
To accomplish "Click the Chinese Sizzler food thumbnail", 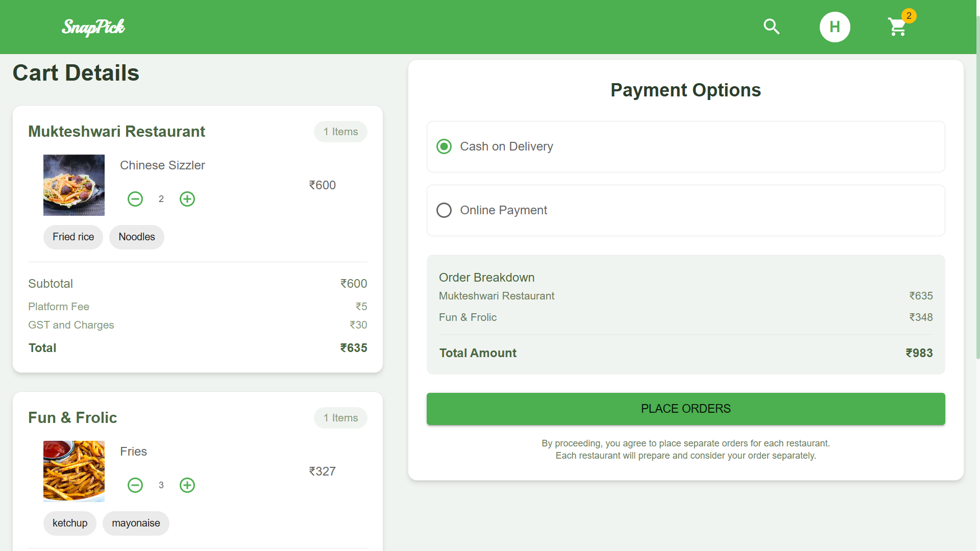I will click(x=74, y=185).
